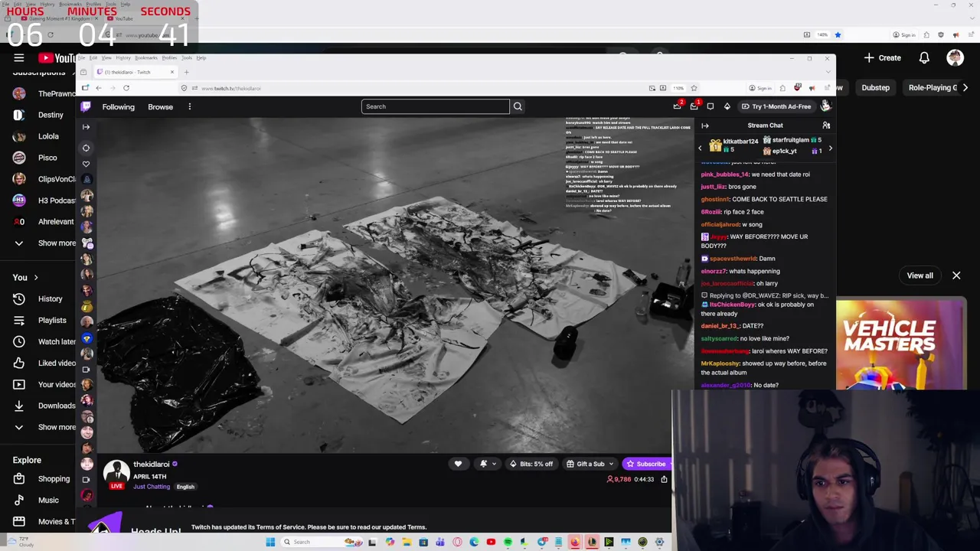980x551 pixels.
Task: Open the Twitch user profile avatar
Action: tap(825, 106)
